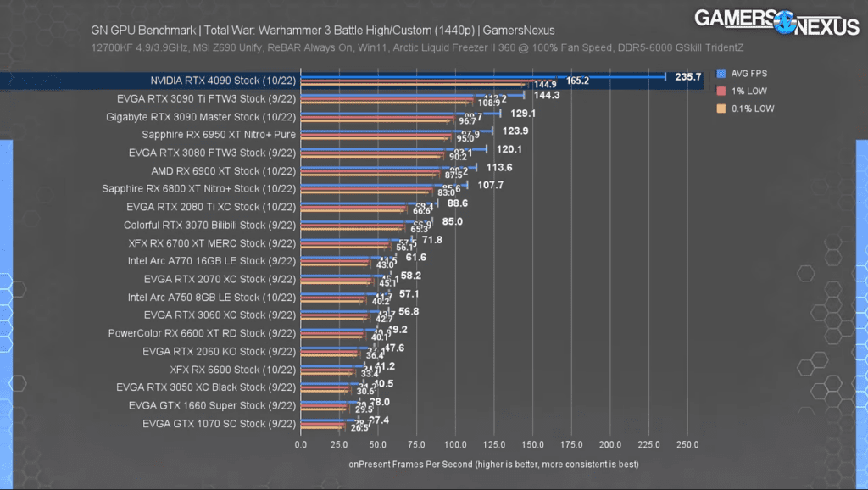This screenshot has width=868, height=490.
Task: Click the blue AVG FPS bar for RTX 3090 Ti
Action: (412, 95)
